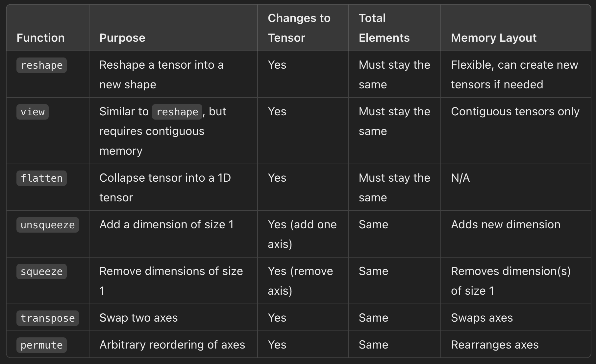Click the reshape code tag in Function column
The height and width of the screenshot is (364, 596).
click(x=41, y=65)
